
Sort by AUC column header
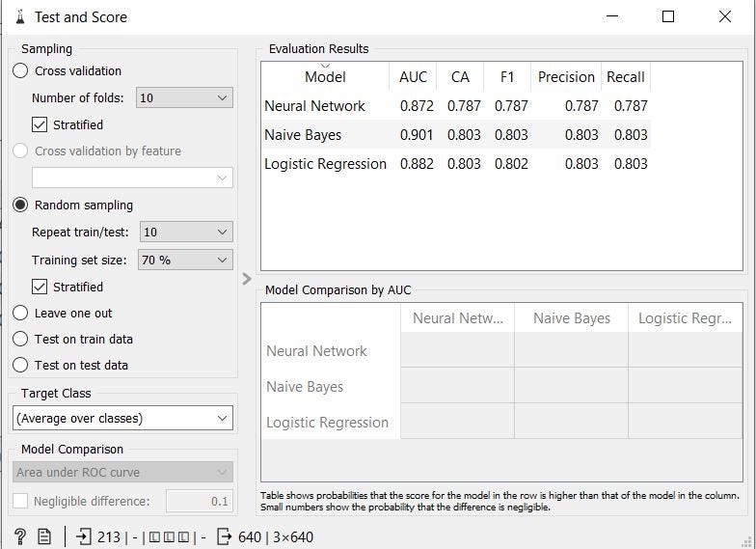coord(413,77)
